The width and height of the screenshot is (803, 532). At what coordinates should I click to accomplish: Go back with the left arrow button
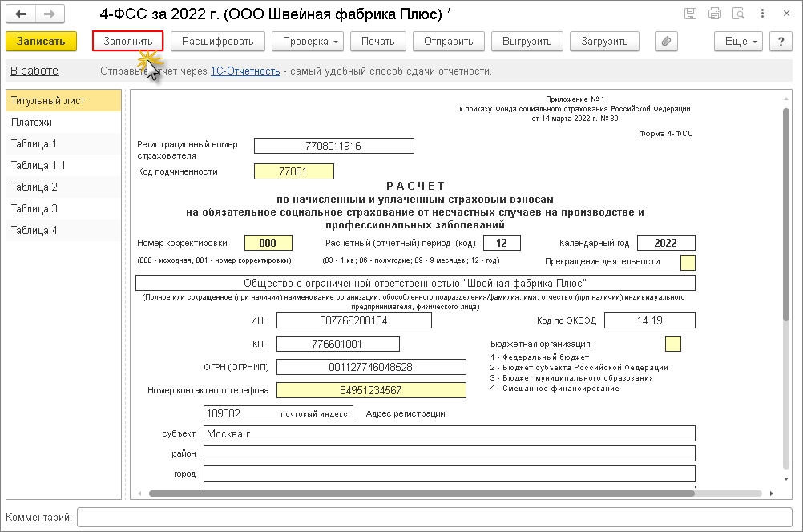[x=21, y=14]
